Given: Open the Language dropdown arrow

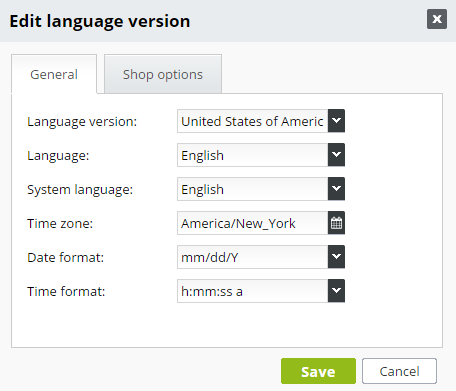Looking at the screenshot, I should pos(336,155).
